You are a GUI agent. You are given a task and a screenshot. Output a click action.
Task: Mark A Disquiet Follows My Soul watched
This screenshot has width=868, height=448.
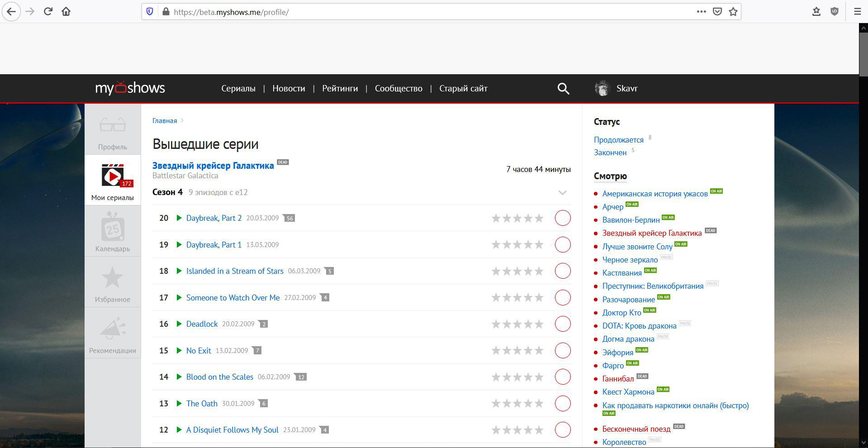tap(563, 430)
